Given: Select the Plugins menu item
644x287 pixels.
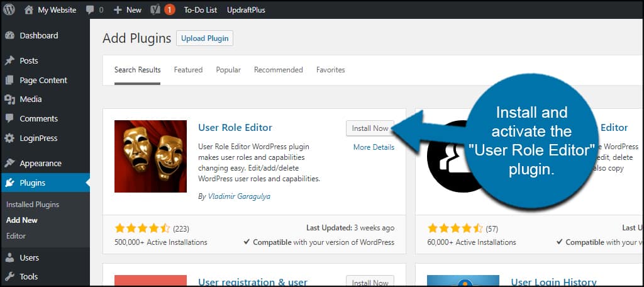Looking at the screenshot, I should click(33, 183).
